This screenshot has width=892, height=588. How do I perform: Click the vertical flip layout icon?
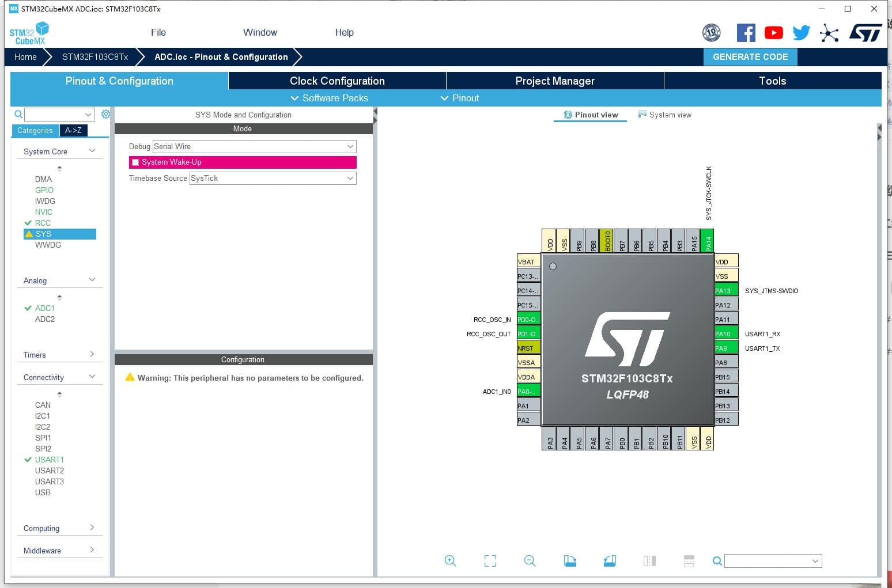point(649,561)
